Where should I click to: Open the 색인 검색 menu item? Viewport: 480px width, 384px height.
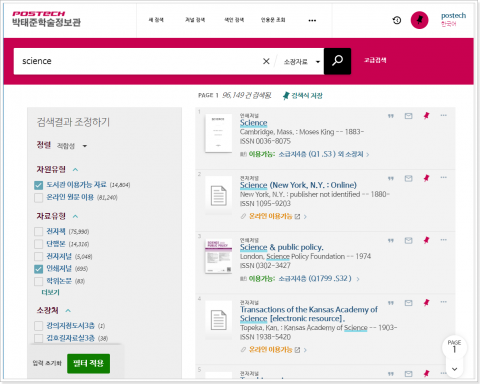[x=234, y=20]
